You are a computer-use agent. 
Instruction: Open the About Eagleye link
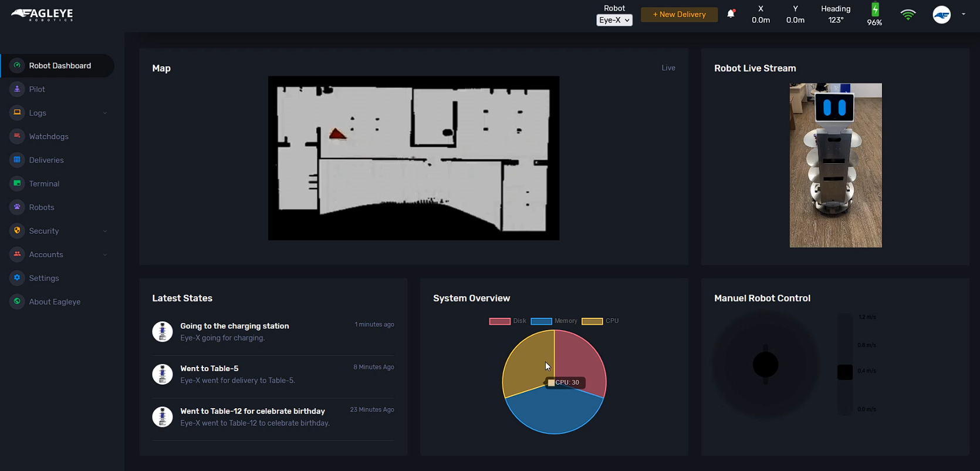[x=55, y=301]
